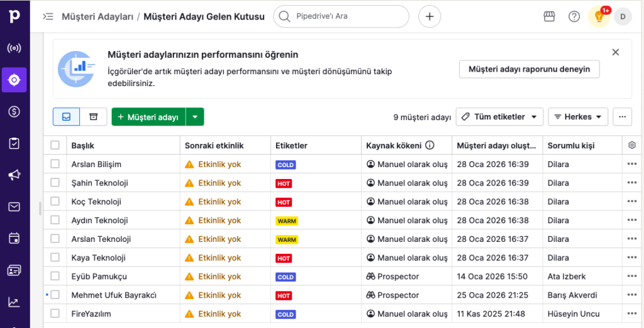Tick the checkbox for Eyüb Pamukçu
644x328 pixels.
55,276
